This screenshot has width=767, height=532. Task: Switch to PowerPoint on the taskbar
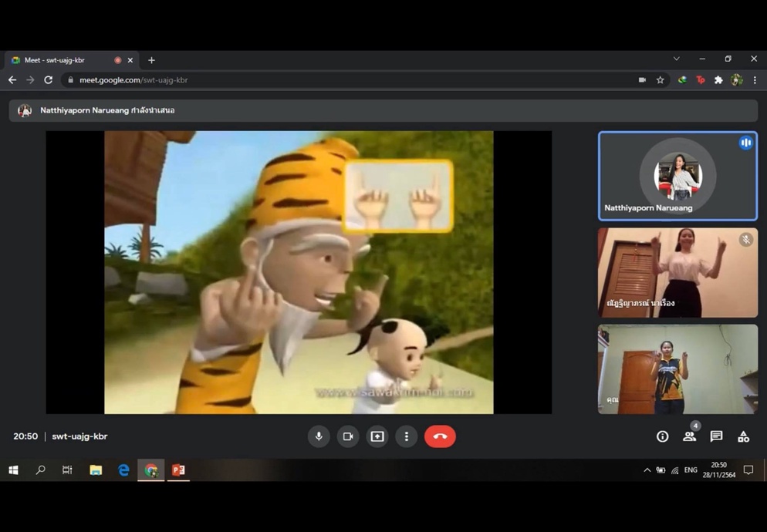(x=178, y=470)
